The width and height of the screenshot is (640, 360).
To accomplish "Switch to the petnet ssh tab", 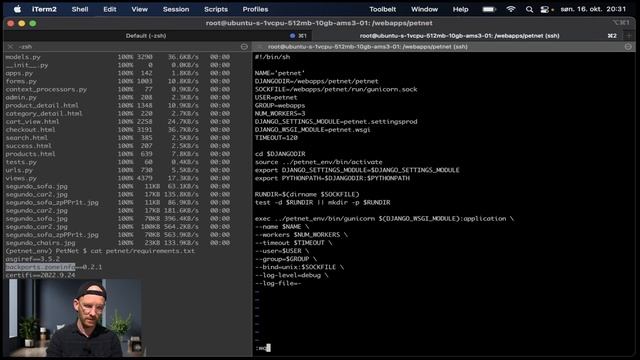I will pyautogui.click(x=459, y=36).
